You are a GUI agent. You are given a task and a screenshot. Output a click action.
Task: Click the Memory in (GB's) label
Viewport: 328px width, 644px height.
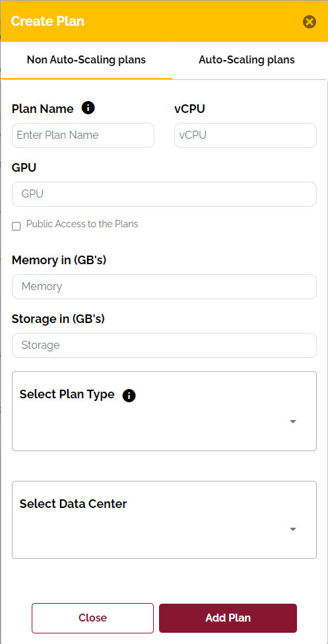pos(59,260)
